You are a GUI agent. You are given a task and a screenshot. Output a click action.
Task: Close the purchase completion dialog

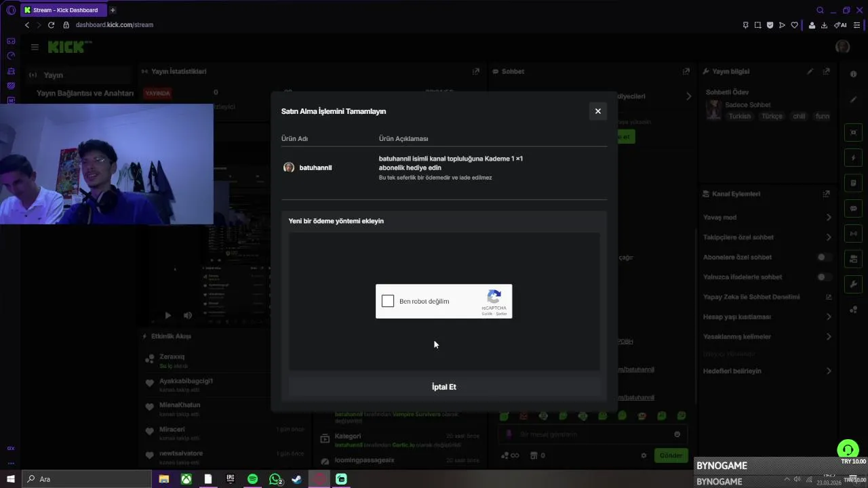coord(597,111)
